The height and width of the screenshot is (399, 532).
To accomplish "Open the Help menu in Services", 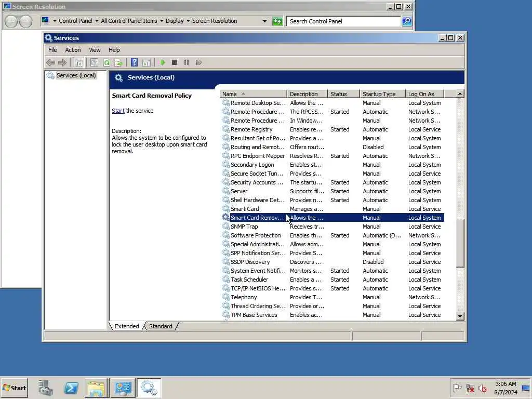I will point(114,50).
